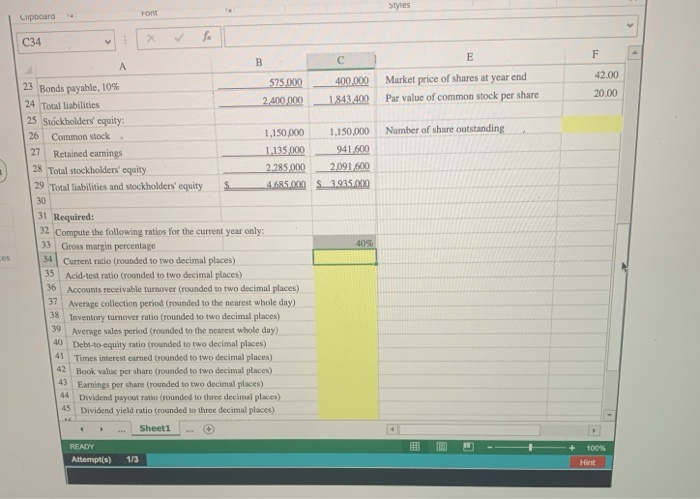Click the Common stock value 1,150,000 in column B

(x=284, y=133)
